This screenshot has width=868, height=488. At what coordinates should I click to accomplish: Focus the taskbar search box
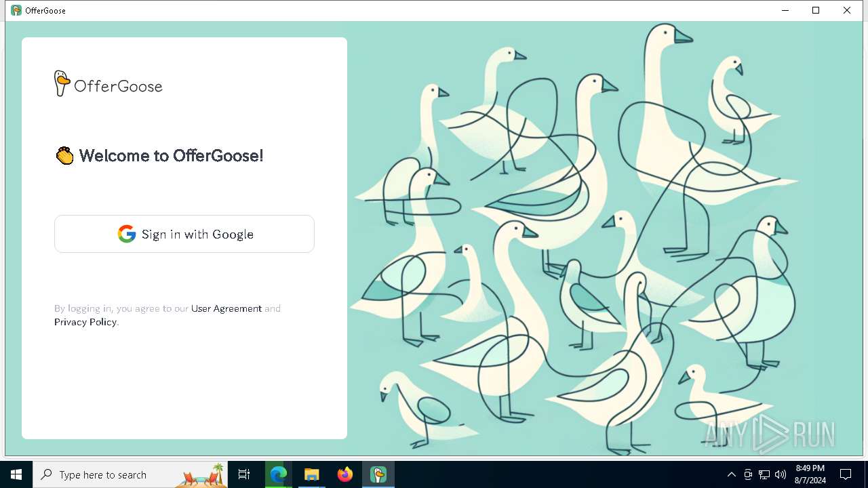131,474
